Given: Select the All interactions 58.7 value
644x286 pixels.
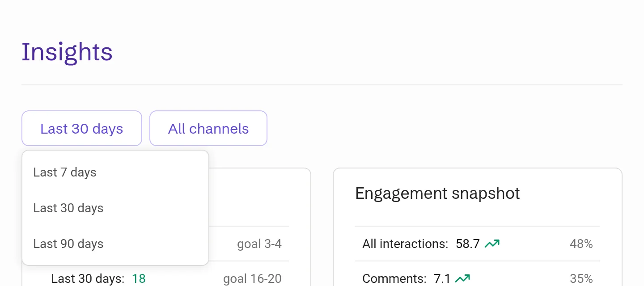Looking at the screenshot, I should coord(468,244).
